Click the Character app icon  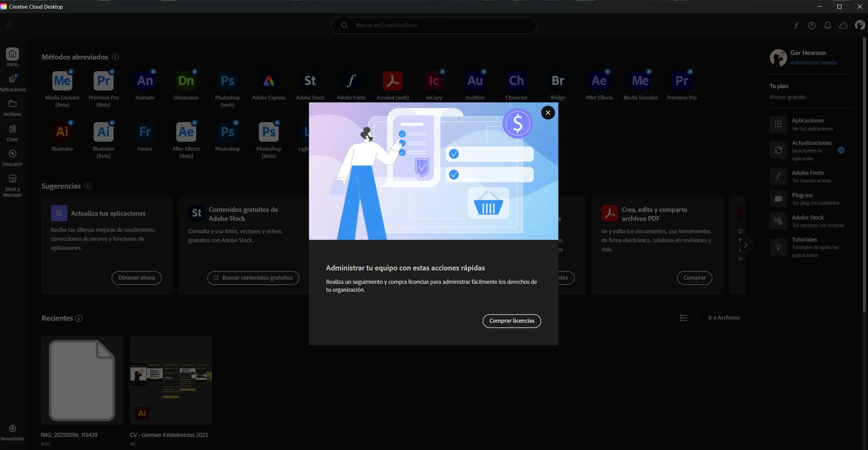(x=516, y=81)
